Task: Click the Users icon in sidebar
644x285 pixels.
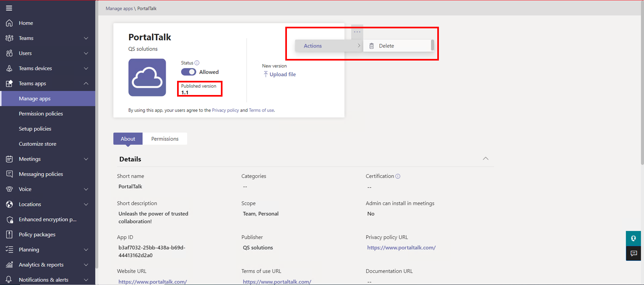Action: click(x=9, y=53)
